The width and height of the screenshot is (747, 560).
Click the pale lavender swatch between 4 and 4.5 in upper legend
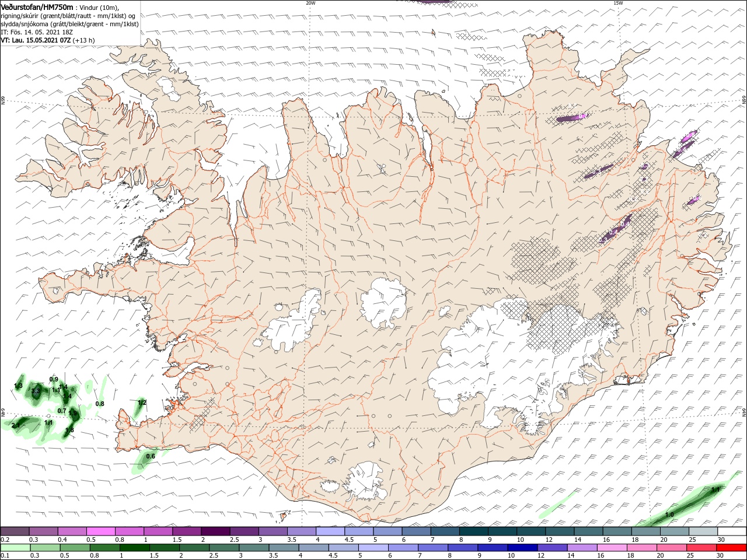click(x=330, y=531)
